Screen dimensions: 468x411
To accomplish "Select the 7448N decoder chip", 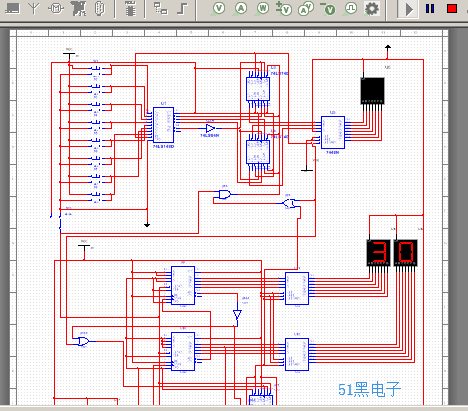I will coord(333,132).
